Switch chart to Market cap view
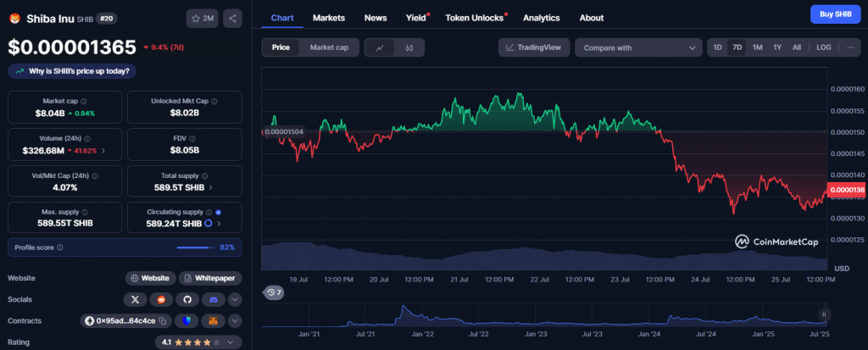 coord(329,47)
